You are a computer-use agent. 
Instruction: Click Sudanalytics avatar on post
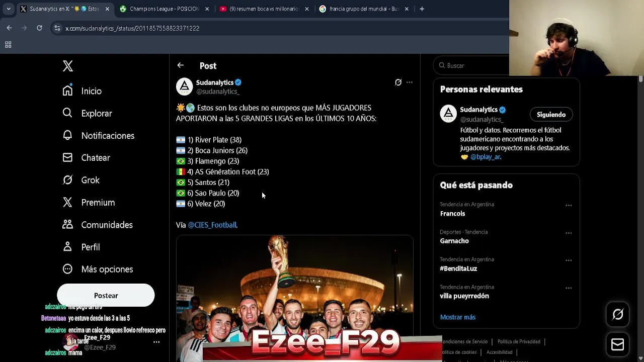184,86
